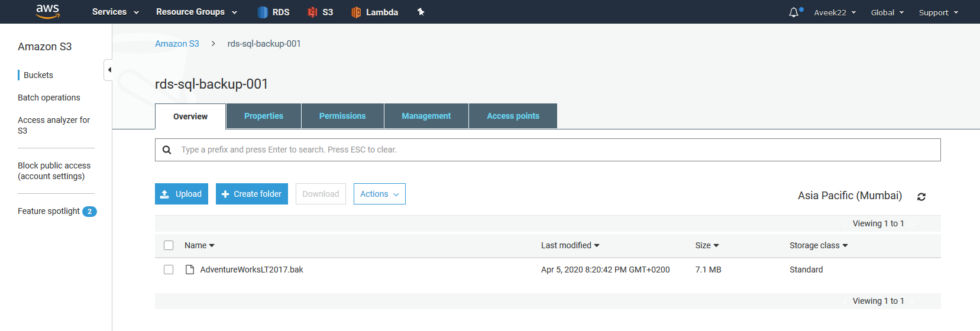Screen dimensions: 980x331
Task: Click the Asia Pacific (Mumbai) region label
Action: click(x=850, y=196)
